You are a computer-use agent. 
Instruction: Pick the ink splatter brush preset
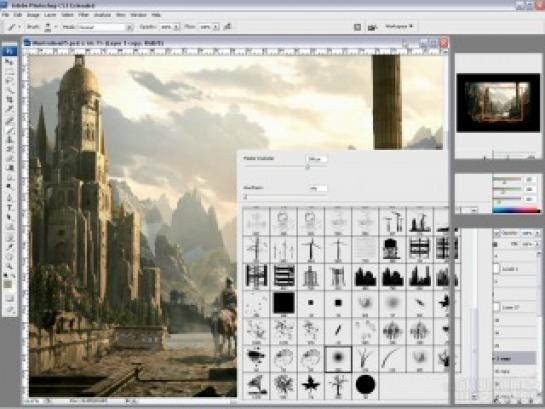coord(256,359)
